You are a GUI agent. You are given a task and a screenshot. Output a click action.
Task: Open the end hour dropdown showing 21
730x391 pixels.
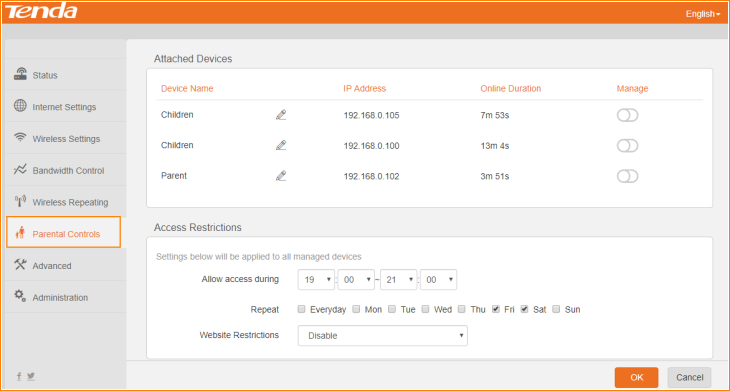click(x=399, y=280)
